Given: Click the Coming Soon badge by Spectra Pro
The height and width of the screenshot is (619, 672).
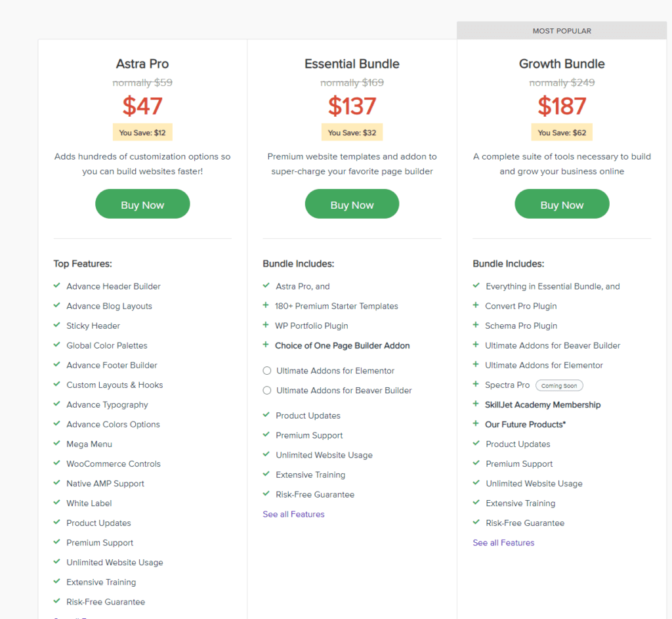Looking at the screenshot, I should click(559, 385).
